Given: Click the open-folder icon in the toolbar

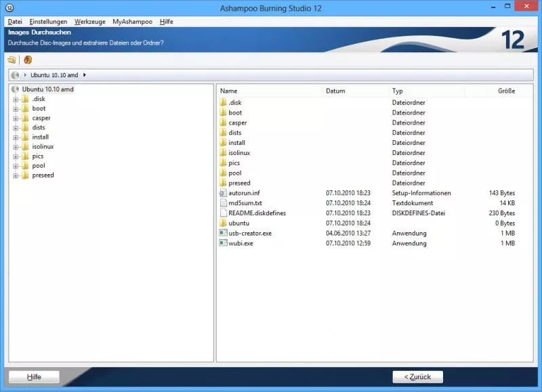Looking at the screenshot, I should click(12, 60).
